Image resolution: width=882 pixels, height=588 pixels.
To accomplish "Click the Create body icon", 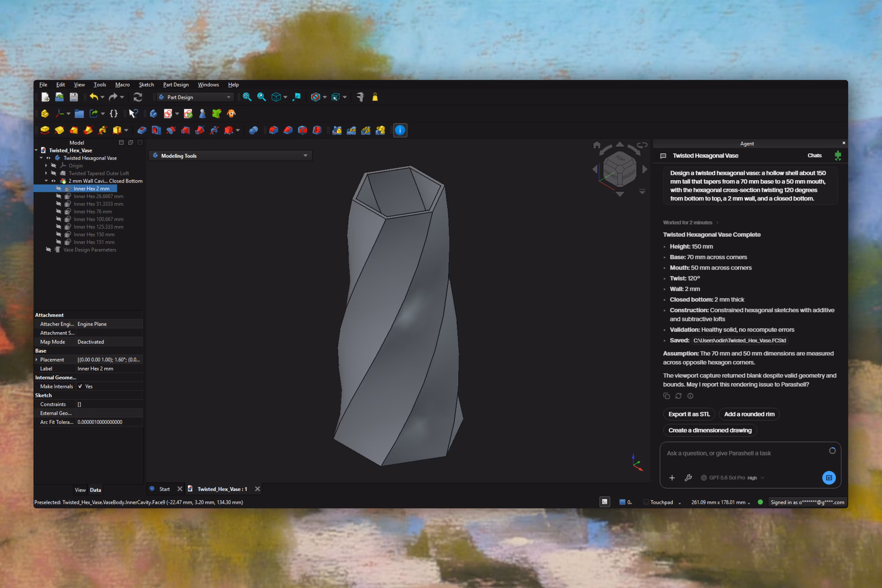I will click(x=153, y=113).
